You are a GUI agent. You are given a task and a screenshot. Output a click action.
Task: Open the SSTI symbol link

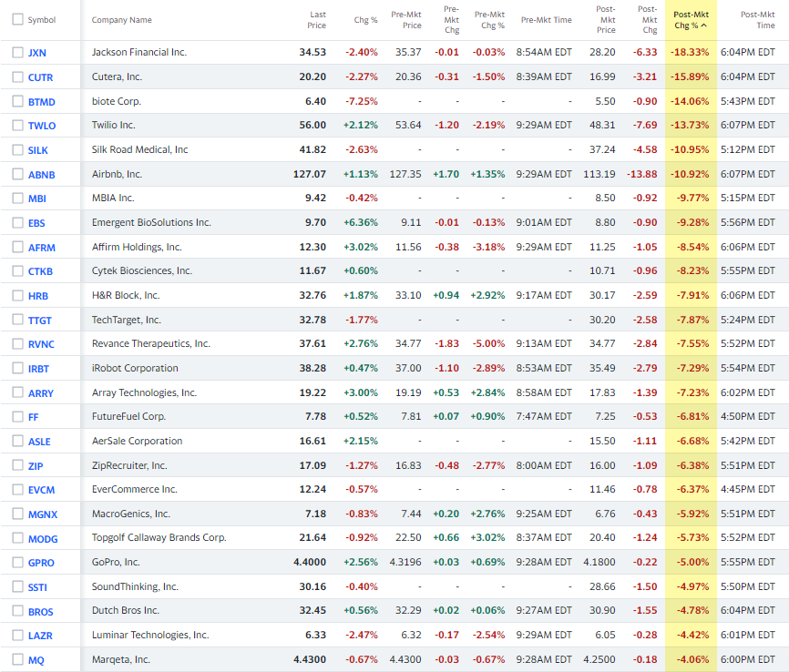click(x=37, y=587)
